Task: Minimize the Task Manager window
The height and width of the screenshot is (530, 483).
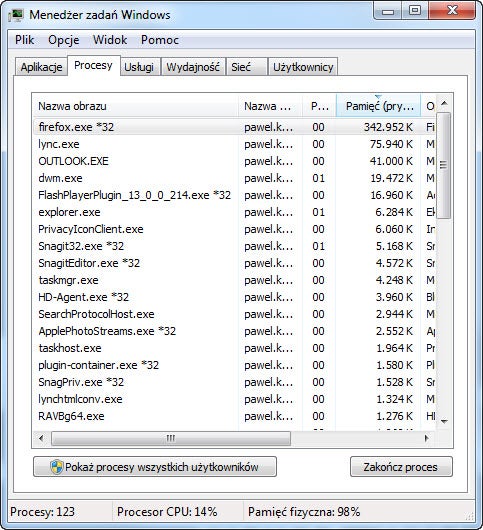Action: coord(388,11)
